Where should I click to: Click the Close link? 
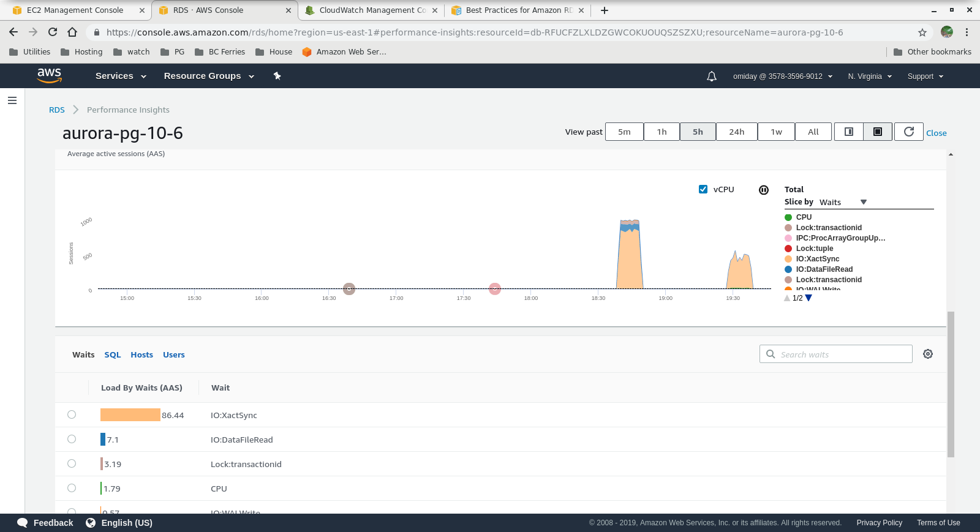936,133
